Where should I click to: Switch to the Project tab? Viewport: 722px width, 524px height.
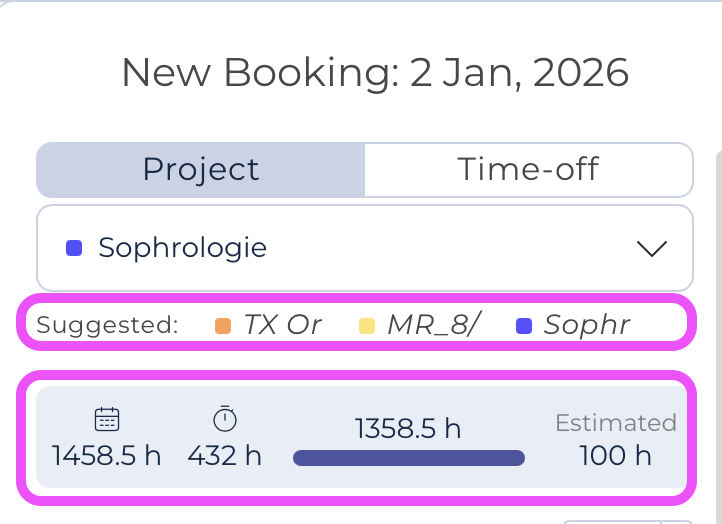pyautogui.click(x=201, y=169)
